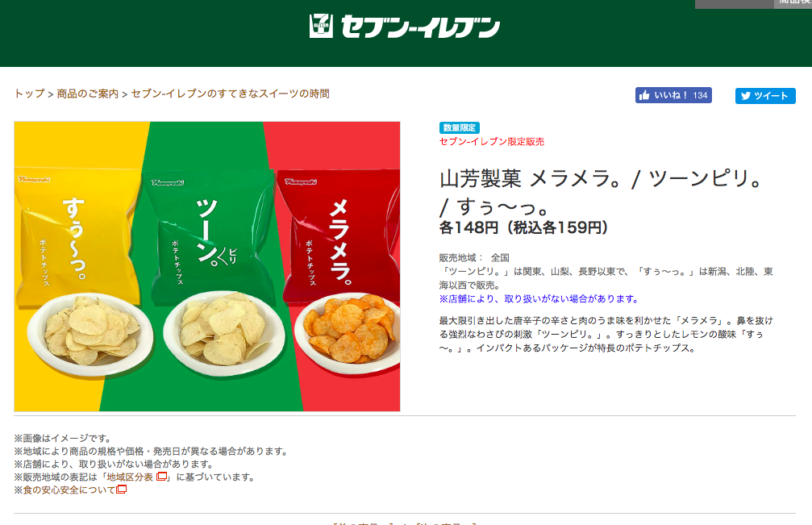Click the ツイート share button
This screenshot has height=525, width=812.
point(765,96)
